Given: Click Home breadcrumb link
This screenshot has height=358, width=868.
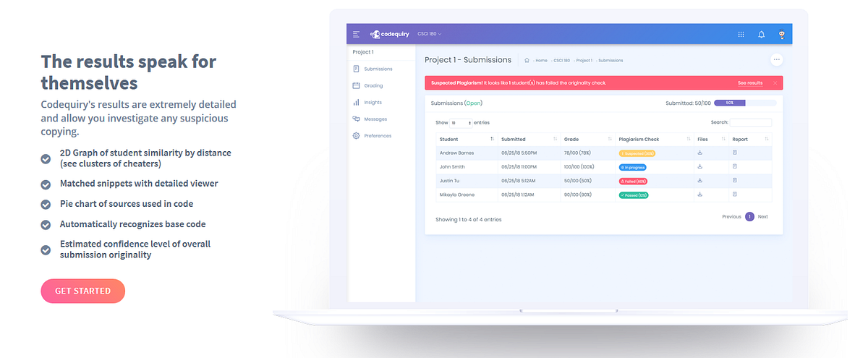Looking at the screenshot, I should coord(541,60).
